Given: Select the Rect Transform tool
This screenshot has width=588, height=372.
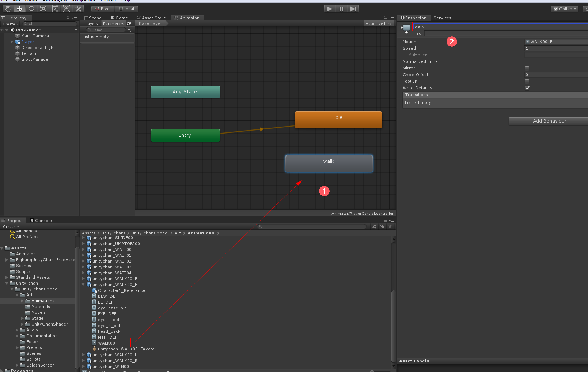Looking at the screenshot, I should 55,9.
